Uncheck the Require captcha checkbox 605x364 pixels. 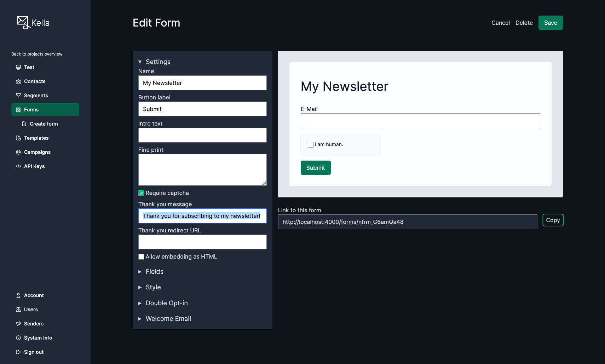click(141, 193)
